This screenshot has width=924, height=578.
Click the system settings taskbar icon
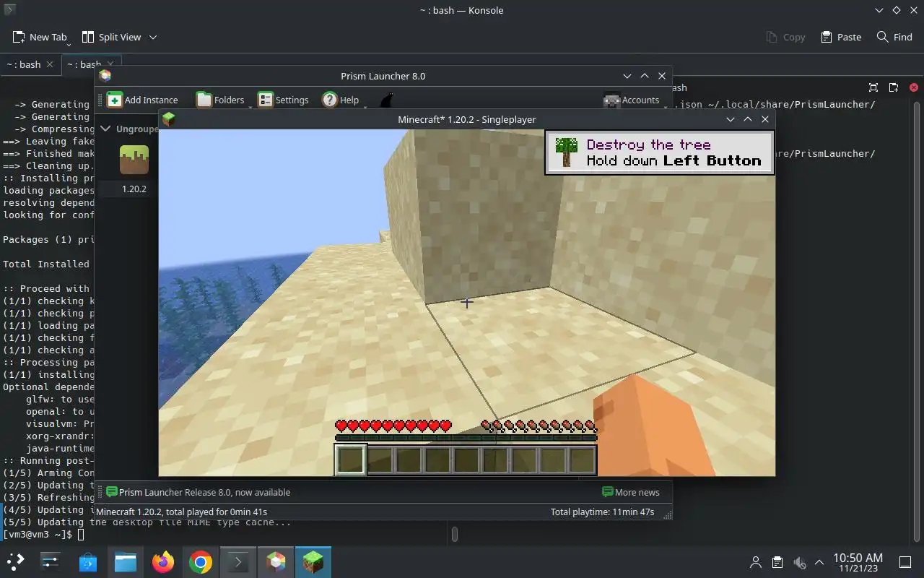[51, 561]
